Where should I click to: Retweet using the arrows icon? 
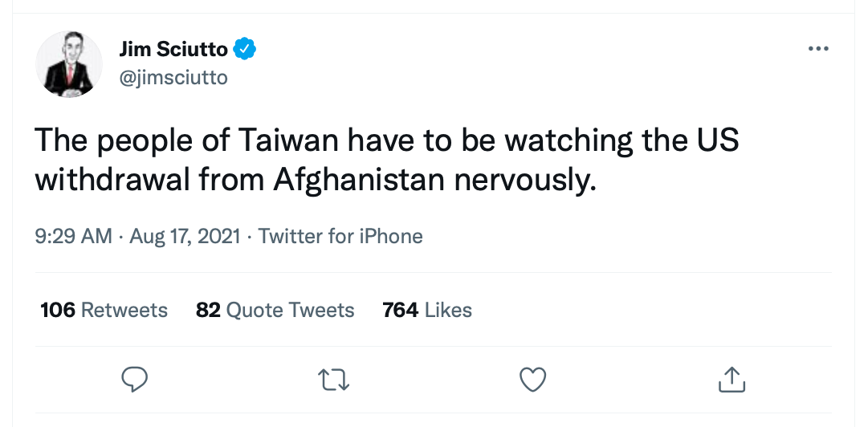[x=333, y=380]
